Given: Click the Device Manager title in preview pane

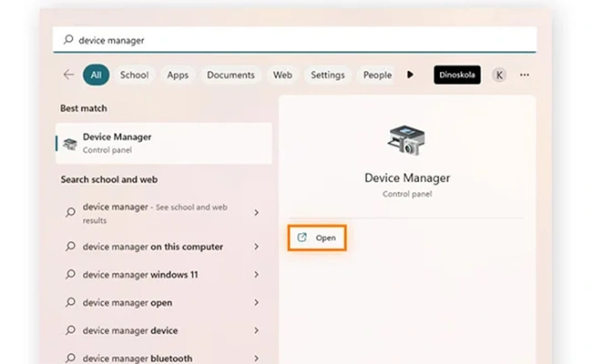Looking at the screenshot, I should tap(407, 177).
